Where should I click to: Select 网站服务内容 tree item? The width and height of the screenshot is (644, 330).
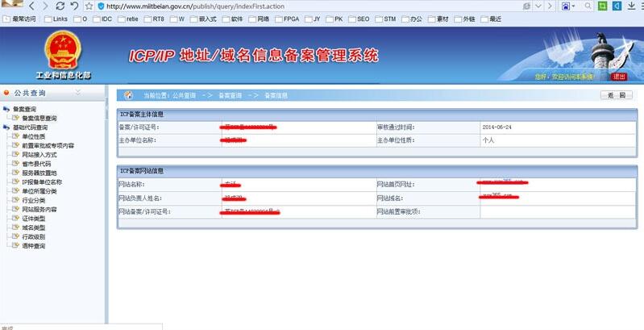(39, 210)
